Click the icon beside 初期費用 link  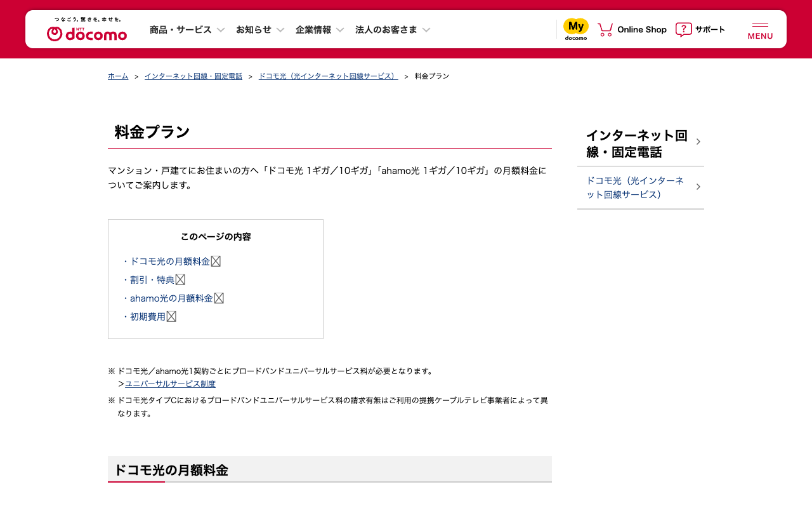[171, 316]
